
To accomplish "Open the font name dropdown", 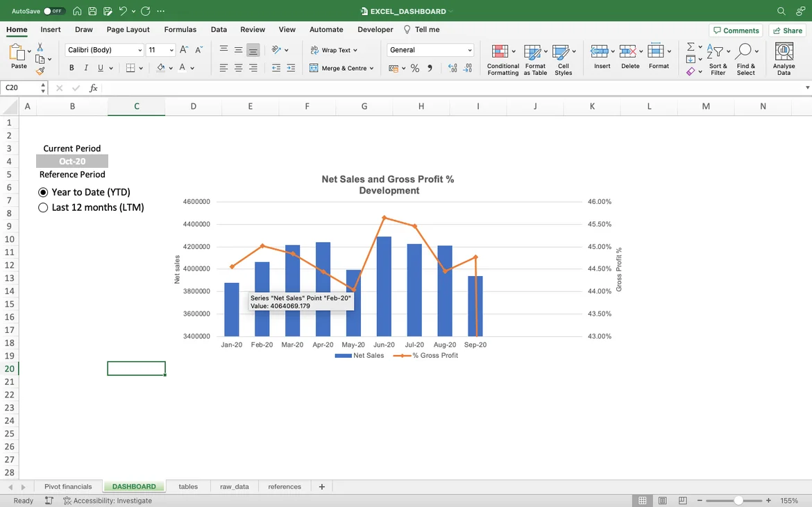I will point(139,50).
